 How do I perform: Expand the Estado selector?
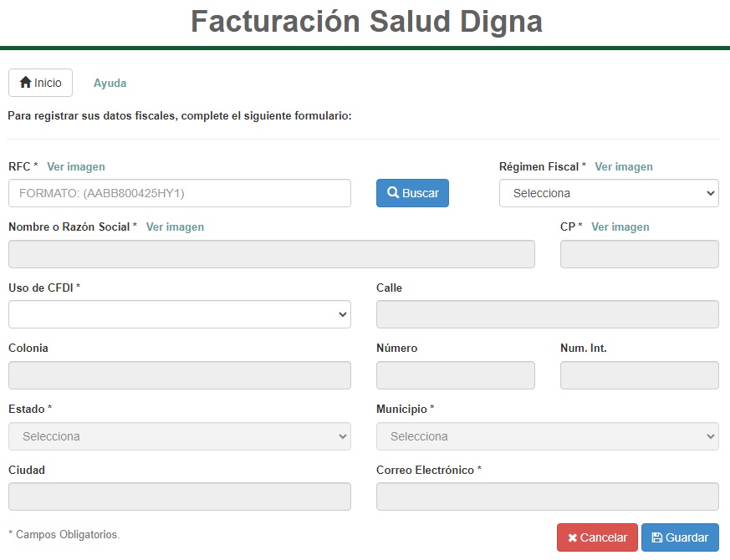click(x=179, y=436)
